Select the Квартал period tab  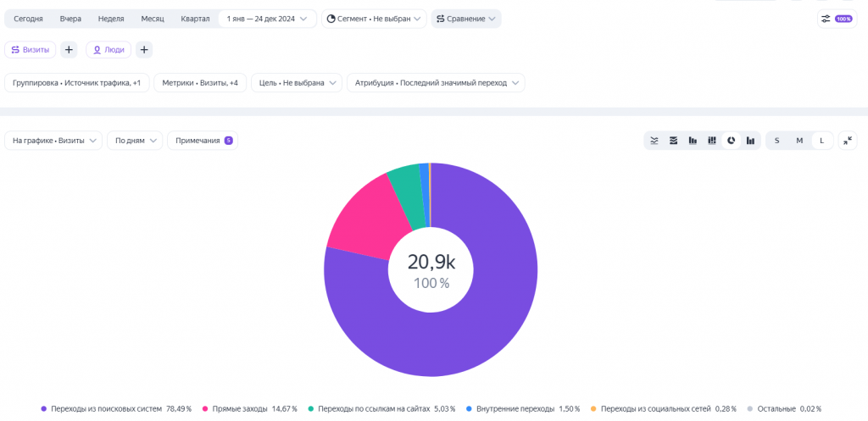click(196, 19)
